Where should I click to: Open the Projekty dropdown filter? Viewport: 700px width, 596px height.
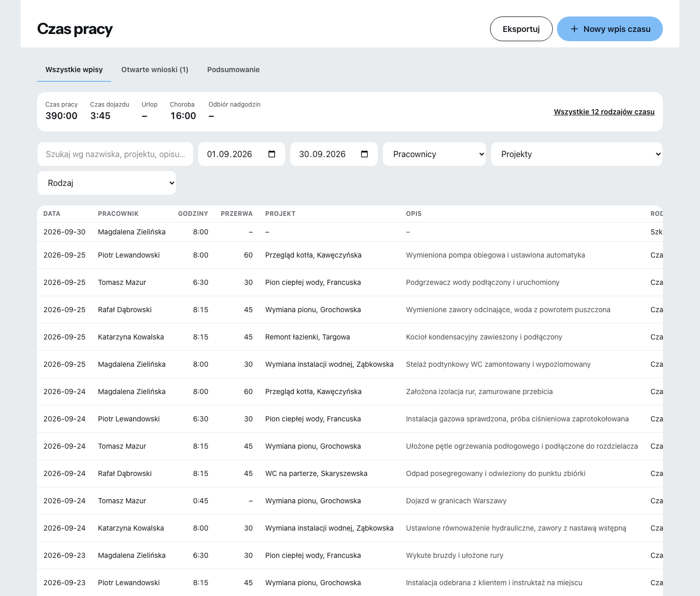click(x=577, y=154)
